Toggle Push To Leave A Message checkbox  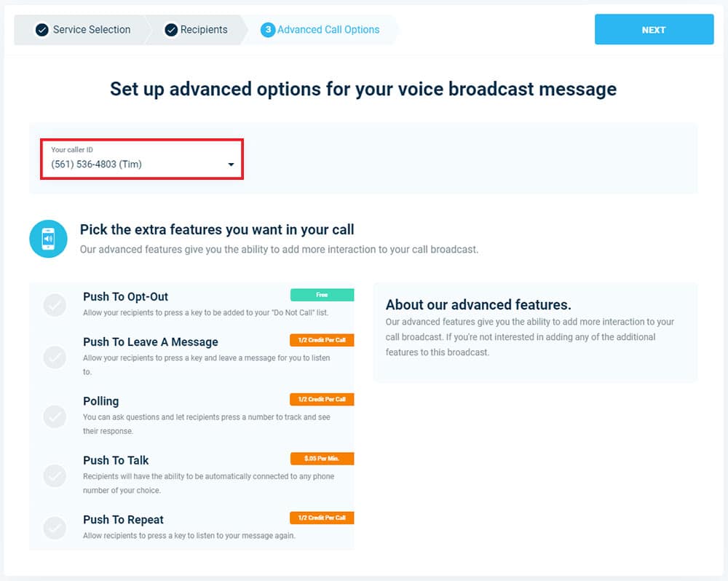coord(55,357)
